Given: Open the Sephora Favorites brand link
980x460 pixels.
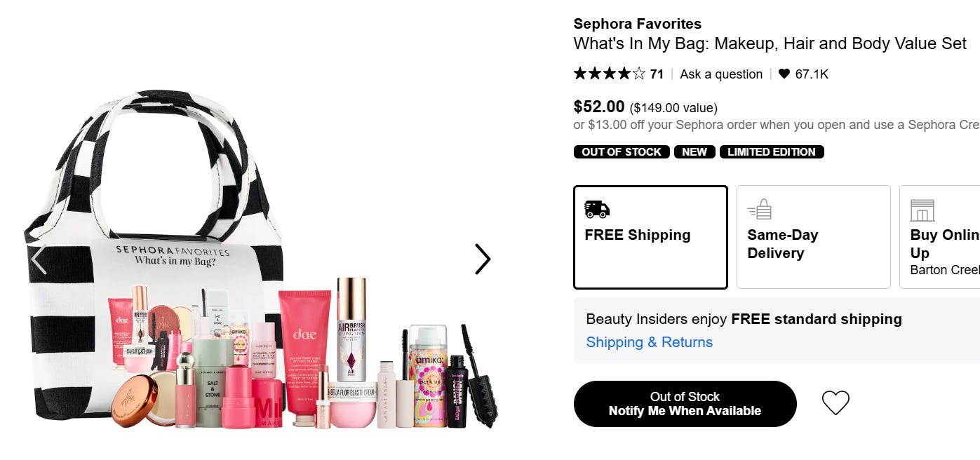Looking at the screenshot, I should (x=638, y=24).
